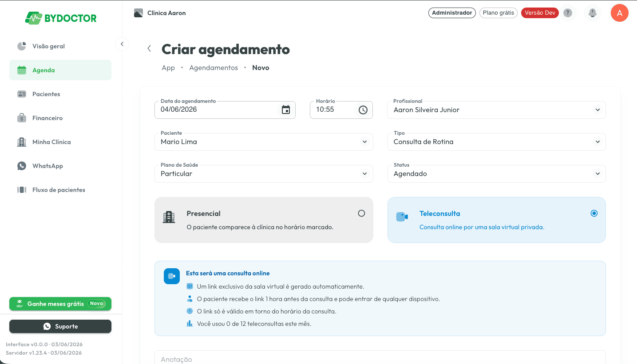Click the Administrador badge
Screen dimensions: 637x364
point(452,13)
